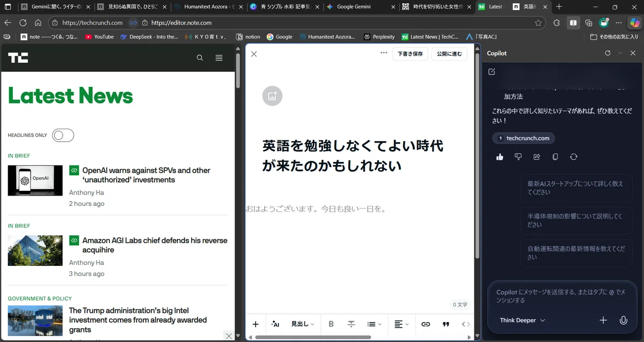This screenshot has width=644, height=342.
Task: Close the Copilot sidebar panel
Action: [x=633, y=53]
